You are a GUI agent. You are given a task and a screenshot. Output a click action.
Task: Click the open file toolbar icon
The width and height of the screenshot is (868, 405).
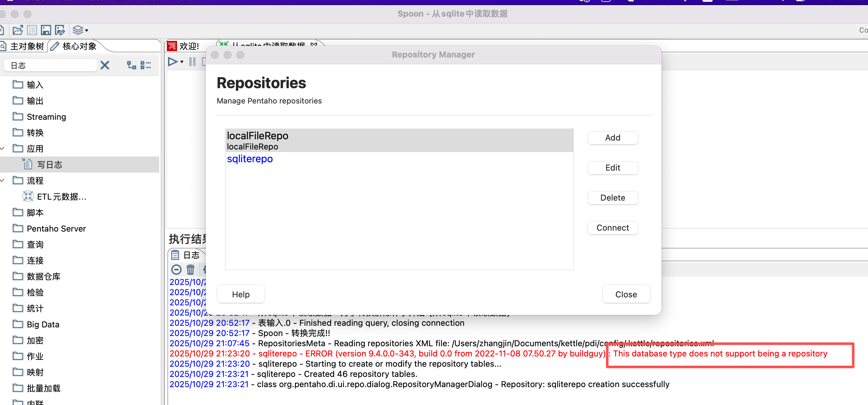pos(18,30)
